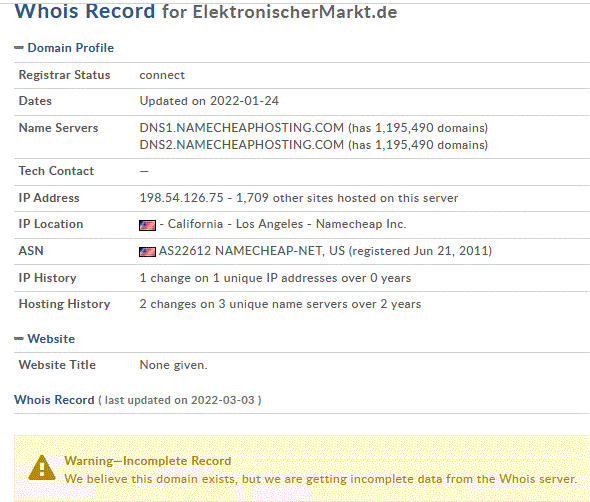Click the yellow warning triangle icon
This screenshot has height=502, width=590.
click(42, 468)
